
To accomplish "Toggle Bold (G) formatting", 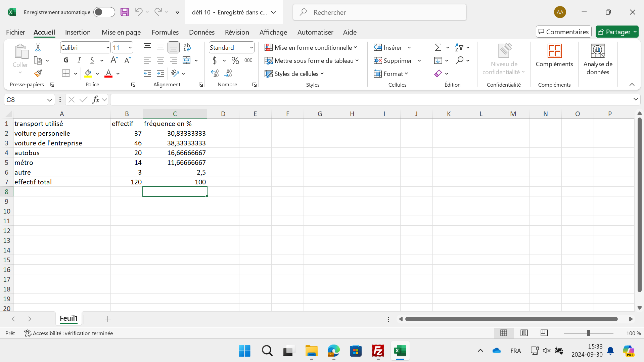I will click(x=66, y=60).
